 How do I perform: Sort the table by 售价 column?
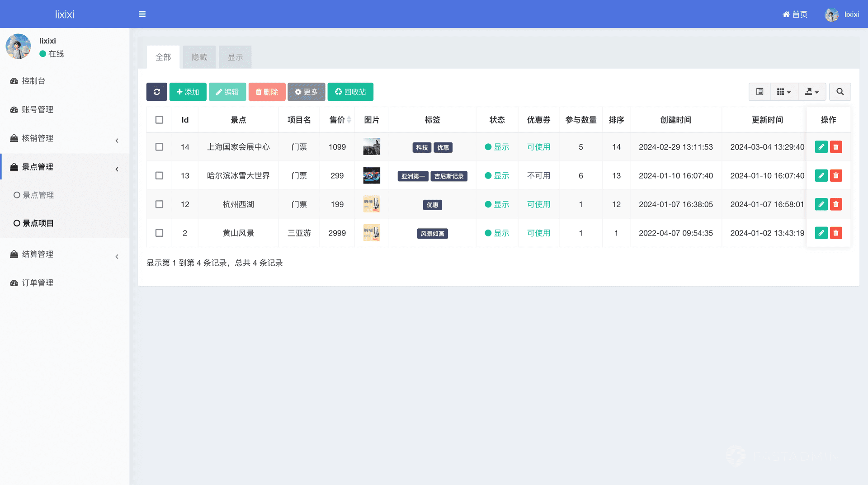pos(337,120)
